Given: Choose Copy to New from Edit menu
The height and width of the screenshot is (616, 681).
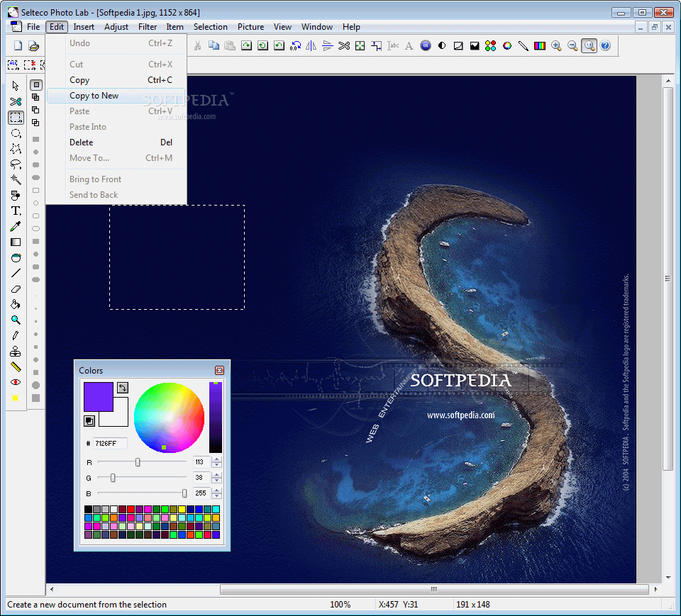Looking at the screenshot, I should pyautogui.click(x=116, y=96).
